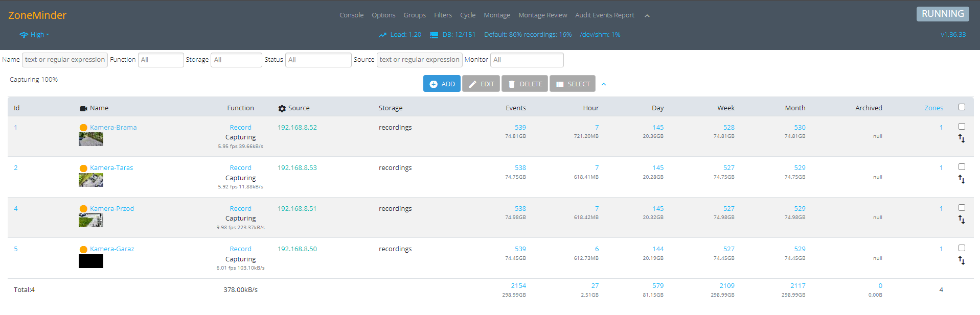This screenshot has width=980, height=315.
Task: Click the Name filter text field
Action: point(65,60)
